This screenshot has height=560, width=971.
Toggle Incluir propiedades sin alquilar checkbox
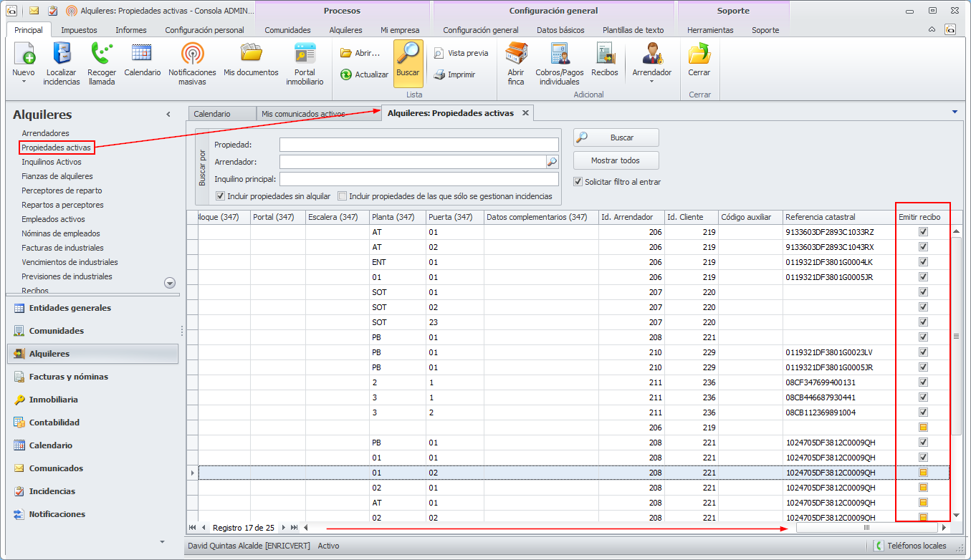[221, 196]
